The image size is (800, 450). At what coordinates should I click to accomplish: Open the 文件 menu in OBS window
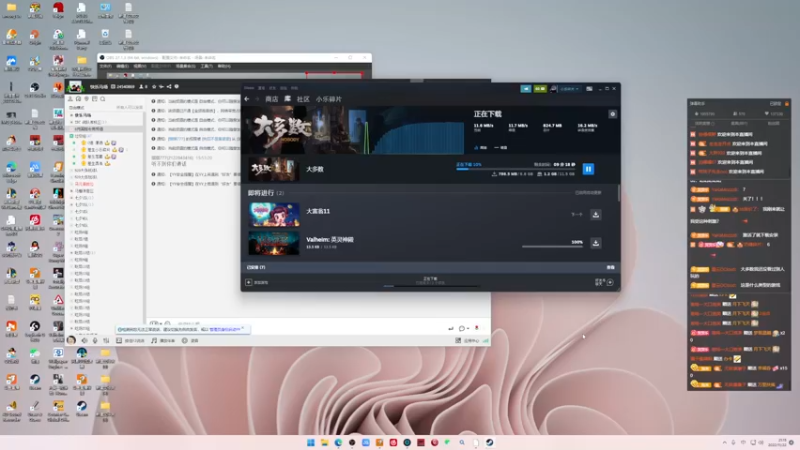106,66
